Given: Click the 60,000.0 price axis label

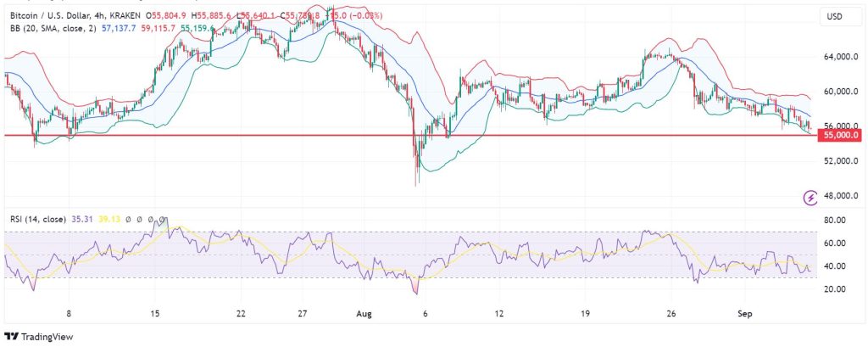Looking at the screenshot, I should tap(840, 92).
